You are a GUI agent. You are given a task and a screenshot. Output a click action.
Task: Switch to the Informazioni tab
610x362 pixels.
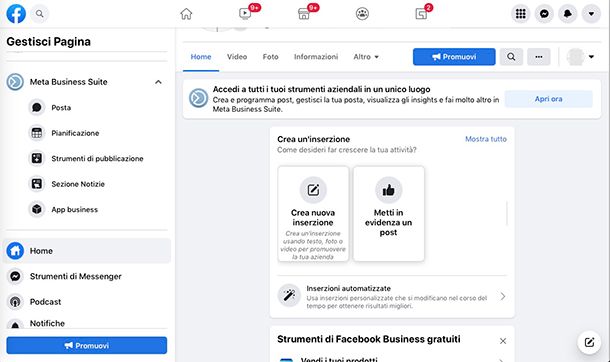coord(316,57)
